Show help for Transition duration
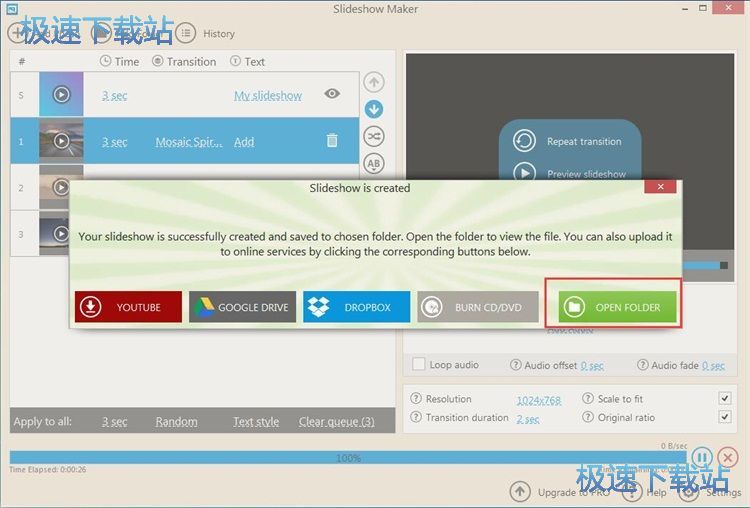750x508 pixels. pyautogui.click(x=416, y=417)
